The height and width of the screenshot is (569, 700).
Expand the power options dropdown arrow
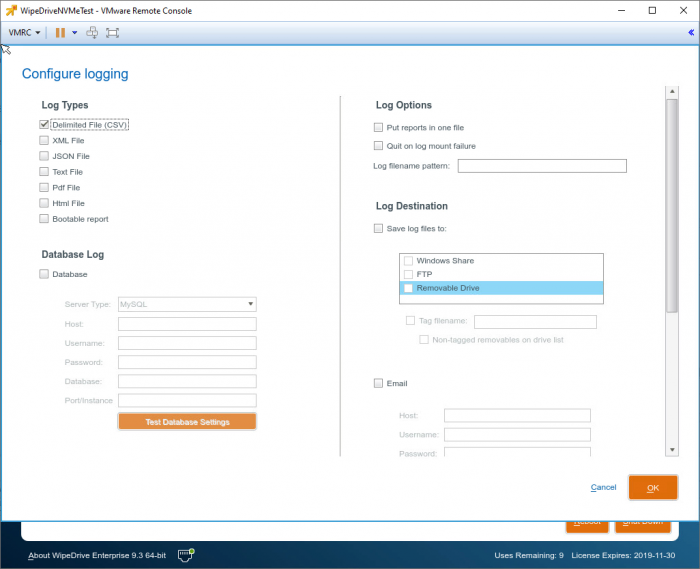(x=75, y=33)
